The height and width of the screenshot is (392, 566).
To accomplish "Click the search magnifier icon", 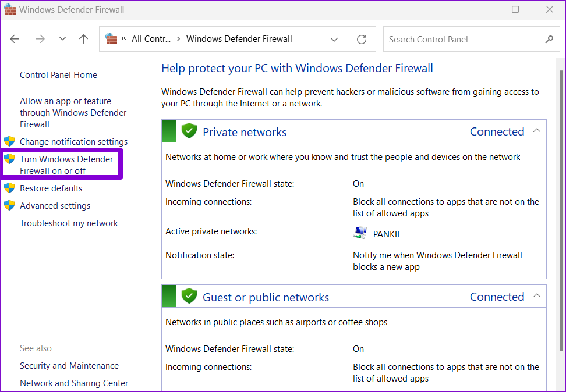I will [549, 39].
